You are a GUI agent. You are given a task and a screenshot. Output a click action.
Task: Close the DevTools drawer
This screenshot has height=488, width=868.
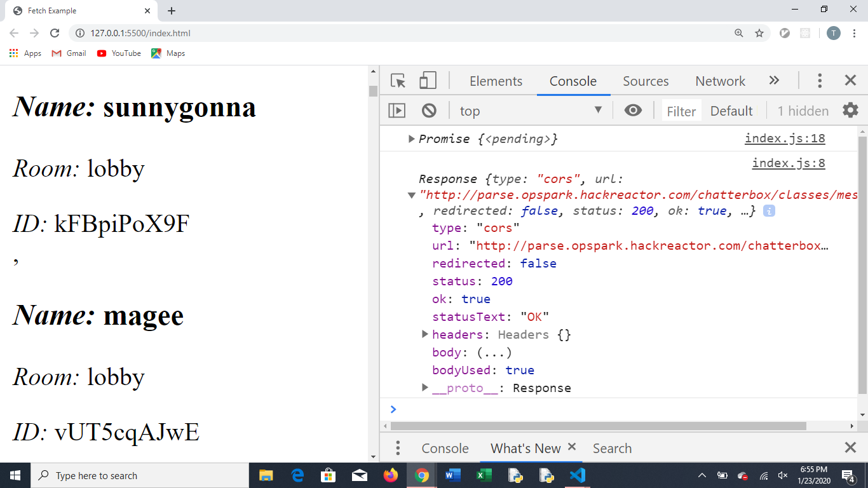click(x=850, y=448)
